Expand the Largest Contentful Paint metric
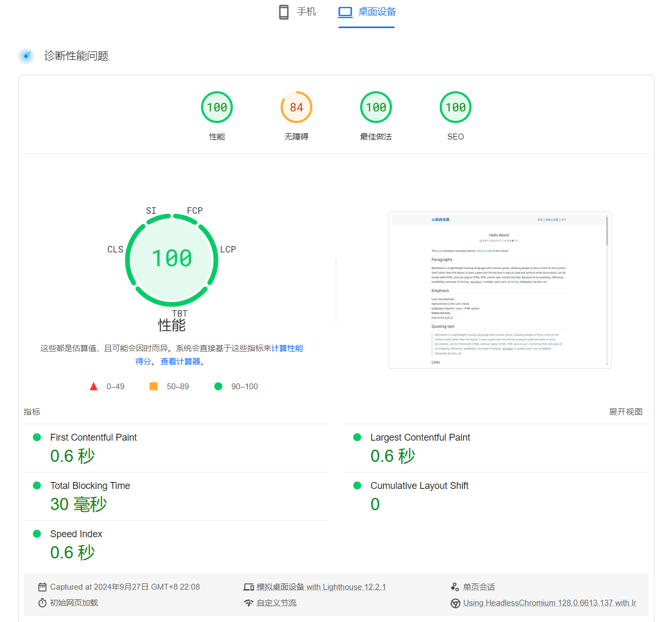Viewport: 672px width, 622px height. coord(420,437)
